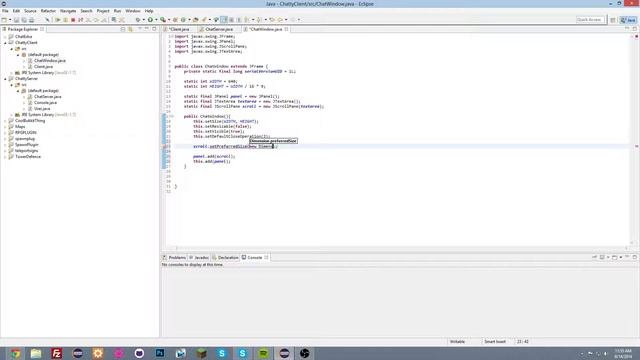The height and width of the screenshot is (360, 640).
Task: Click the Run External Tools icon
Action: point(163,20)
